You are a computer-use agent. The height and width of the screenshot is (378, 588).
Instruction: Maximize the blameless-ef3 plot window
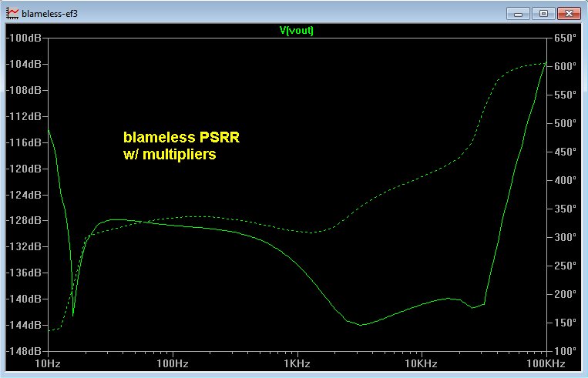point(543,14)
